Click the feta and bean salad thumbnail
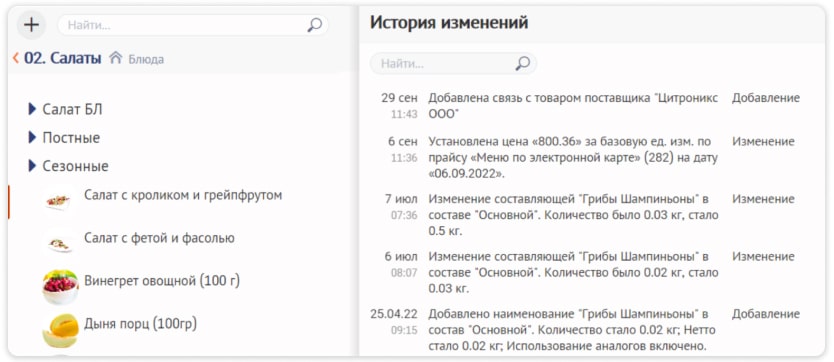The width and height of the screenshot is (834, 362). [x=59, y=245]
